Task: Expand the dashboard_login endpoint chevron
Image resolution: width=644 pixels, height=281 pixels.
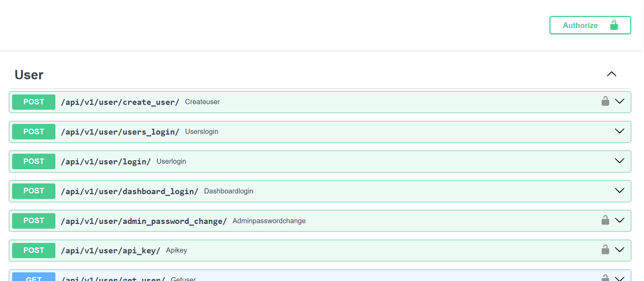Action: point(619,191)
